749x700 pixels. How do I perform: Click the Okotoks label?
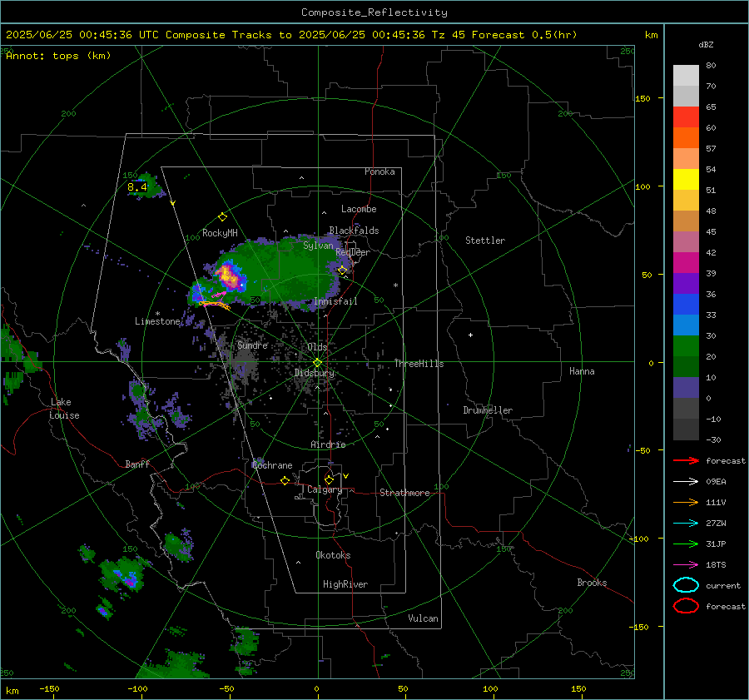[x=333, y=555]
